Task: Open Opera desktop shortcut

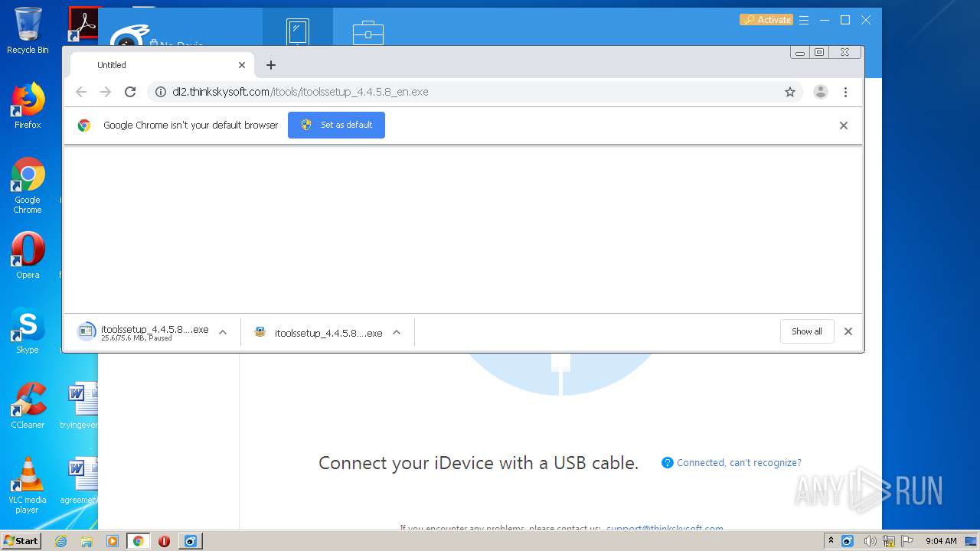Action: [x=28, y=256]
